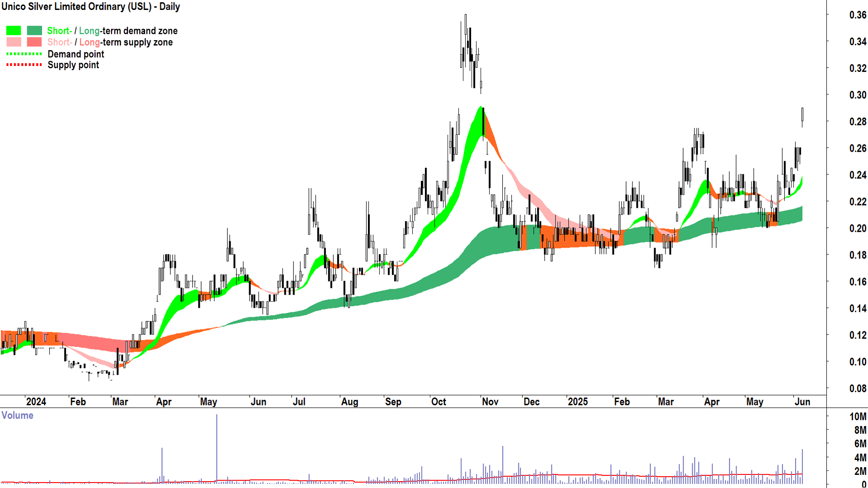Click the Oct time axis label
This screenshot has height=488, width=868.
tap(439, 402)
